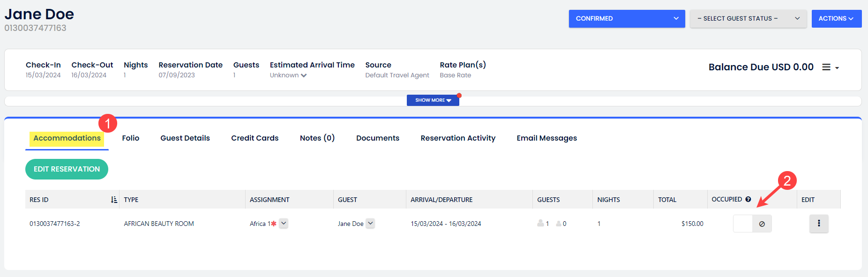Expand the Africa 1 room assignment dropdown
The height and width of the screenshot is (277, 868).
click(x=284, y=224)
